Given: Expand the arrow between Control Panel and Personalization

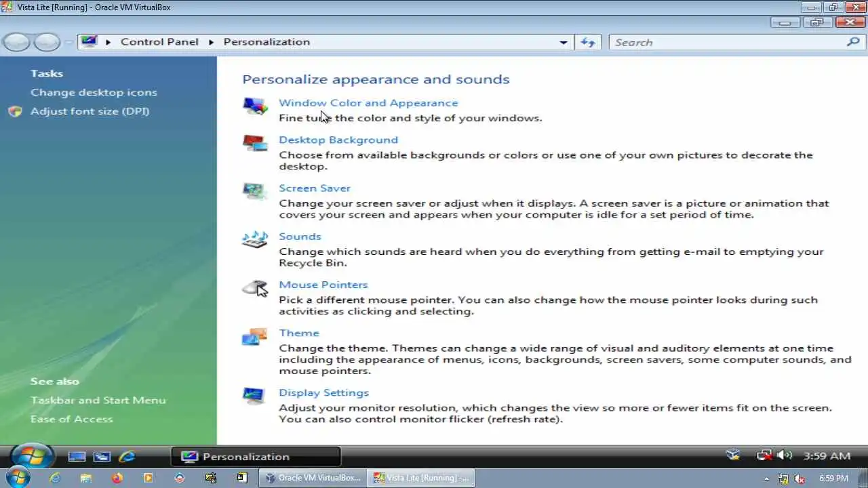Looking at the screenshot, I should tap(211, 42).
